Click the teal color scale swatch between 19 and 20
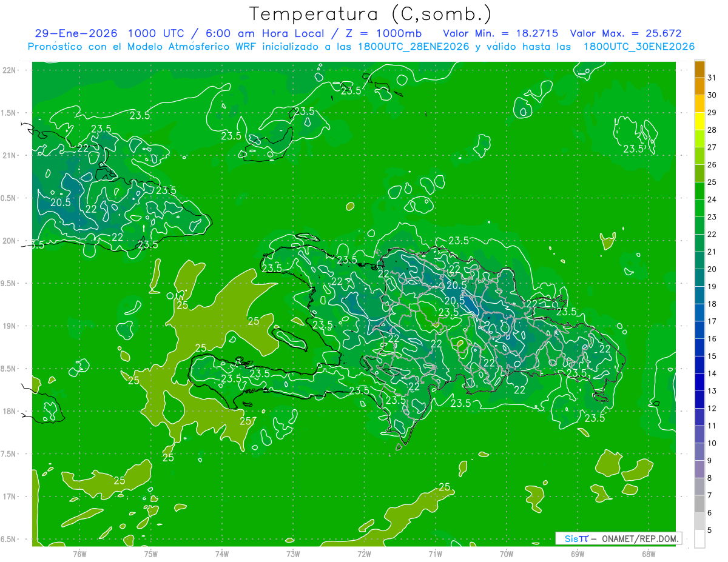This screenshot has width=728, height=562. [x=699, y=278]
